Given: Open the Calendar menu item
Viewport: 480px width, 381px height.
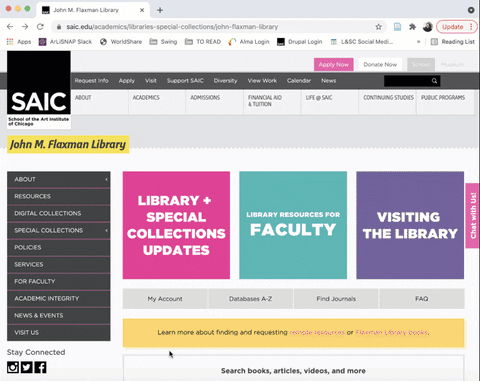Looking at the screenshot, I should 299,81.
